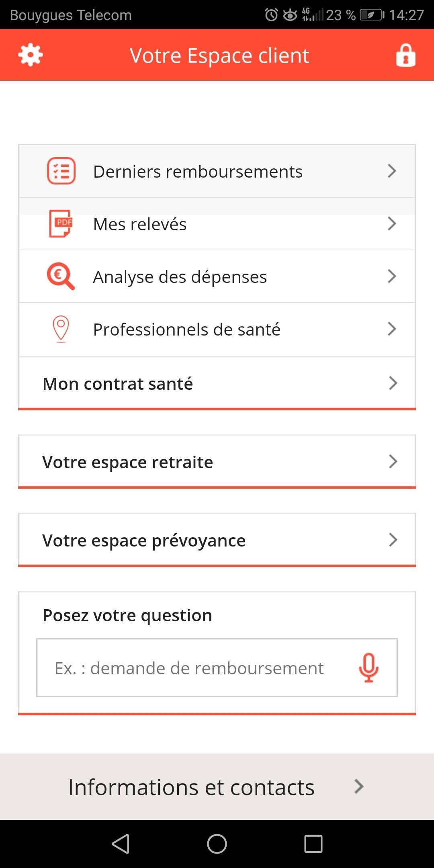
Task: Tap the microphone for voice question
Action: click(368, 667)
